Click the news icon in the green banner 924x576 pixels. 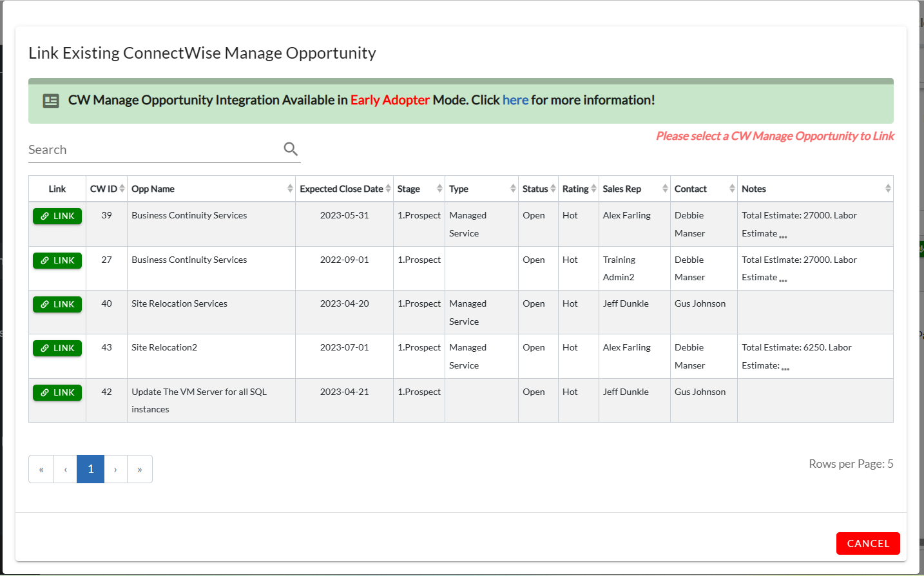(x=51, y=101)
